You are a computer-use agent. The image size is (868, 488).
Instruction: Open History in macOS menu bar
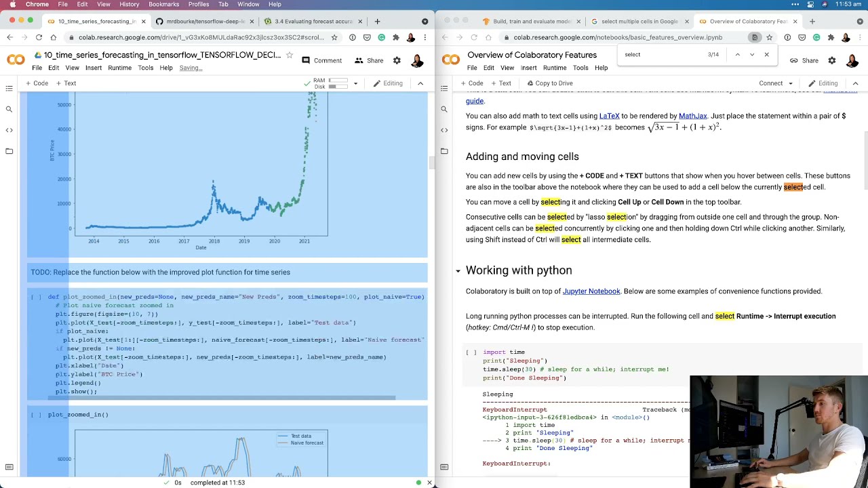pos(129,4)
